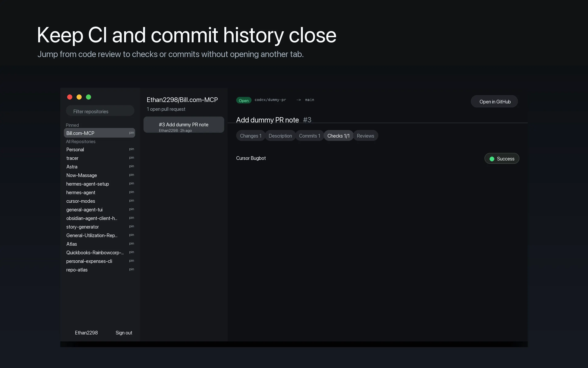Click the red window close button
The height and width of the screenshot is (368, 588).
[x=70, y=97]
